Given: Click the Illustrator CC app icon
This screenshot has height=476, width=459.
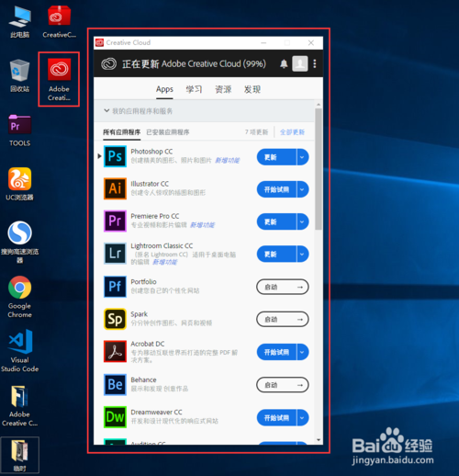Looking at the screenshot, I should coord(115,188).
